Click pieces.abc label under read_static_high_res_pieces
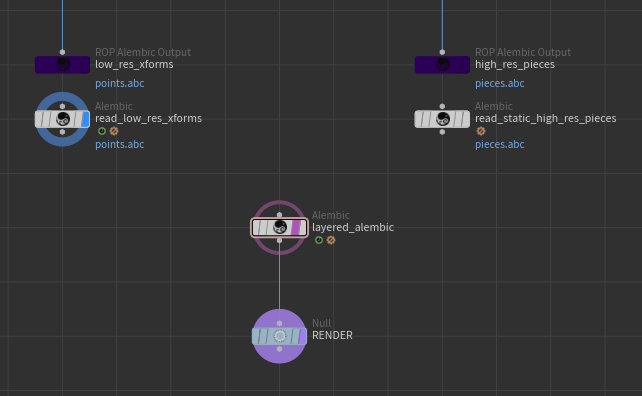 coord(500,144)
